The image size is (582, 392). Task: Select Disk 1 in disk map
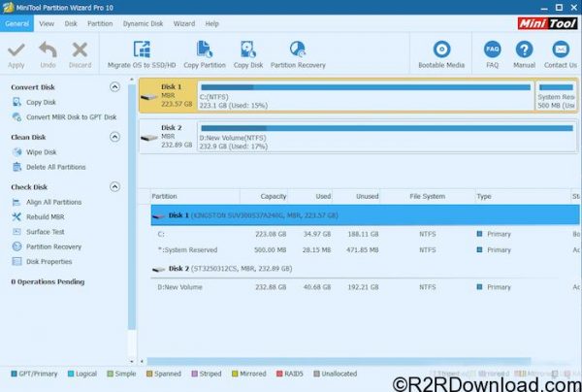tap(168, 95)
